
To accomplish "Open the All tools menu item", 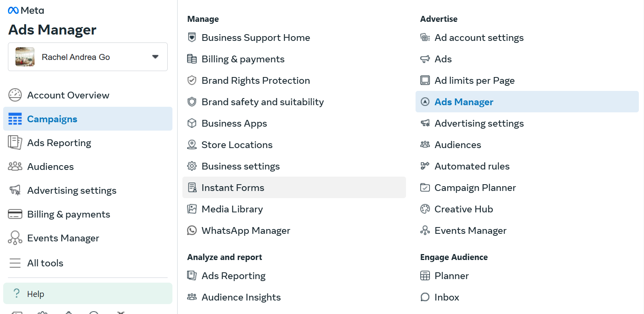I will (88, 263).
